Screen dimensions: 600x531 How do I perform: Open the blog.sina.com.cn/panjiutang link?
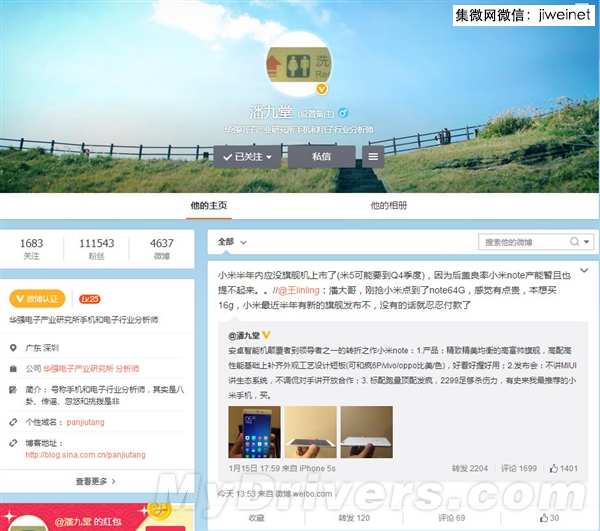tap(85, 454)
